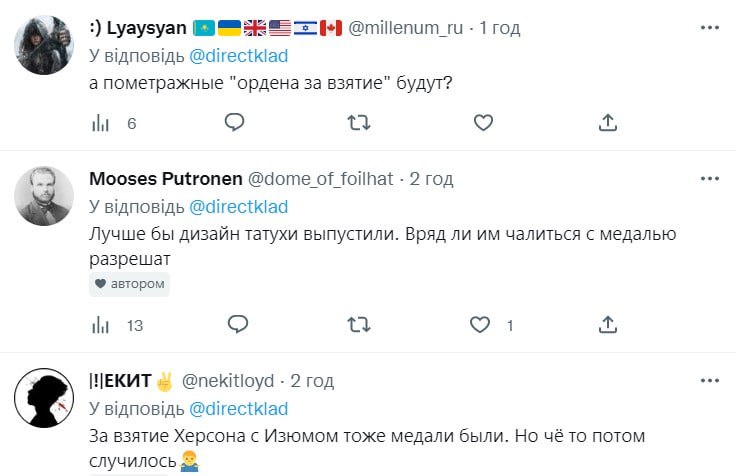Image resolution: width=736 pixels, height=476 pixels.
Task: Open Mooses Putronen profile name
Action: (165, 179)
